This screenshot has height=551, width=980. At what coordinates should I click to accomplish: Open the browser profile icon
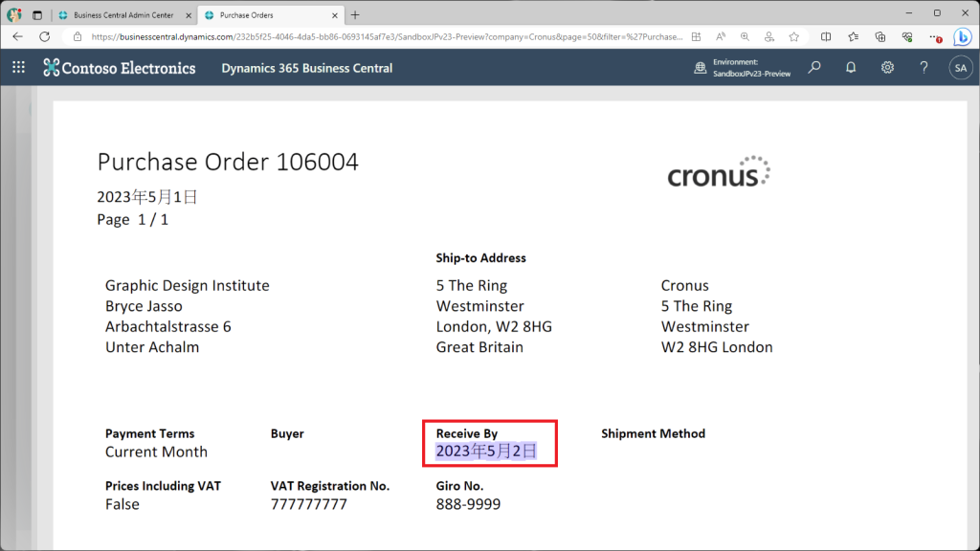click(13, 14)
